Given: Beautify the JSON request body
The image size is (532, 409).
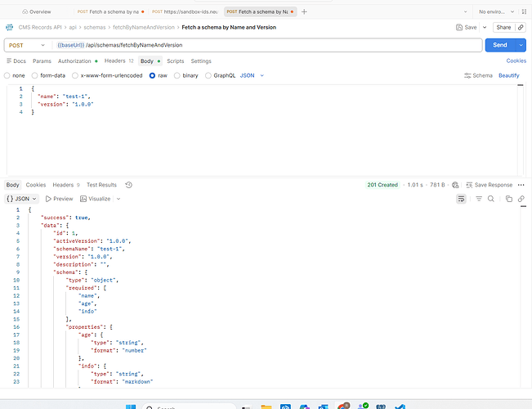Looking at the screenshot, I should 508,75.
